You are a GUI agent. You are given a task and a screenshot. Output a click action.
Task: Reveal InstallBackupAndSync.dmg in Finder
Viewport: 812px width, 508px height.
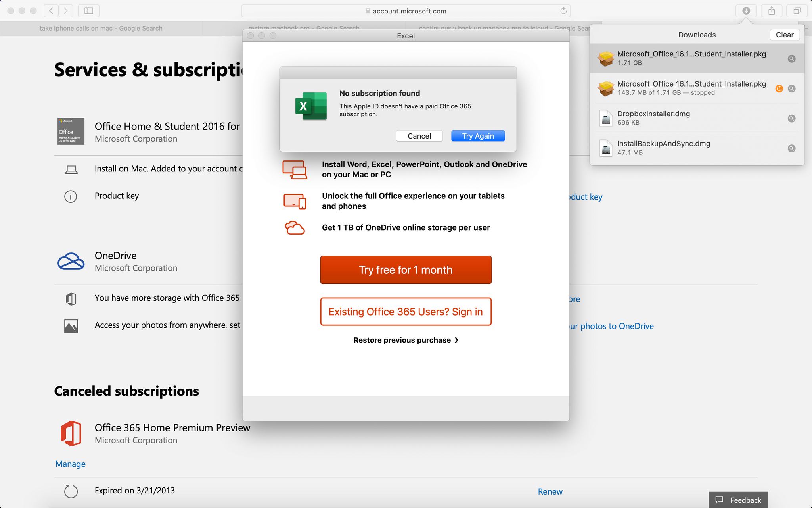pos(791,148)
